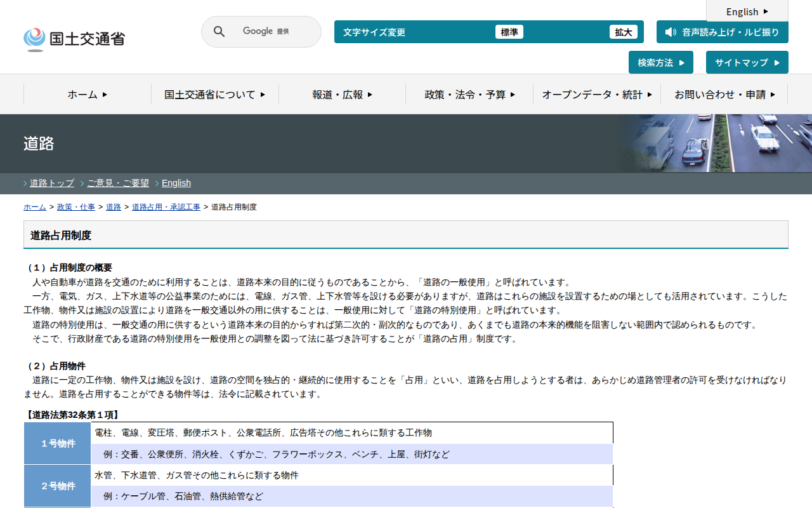The height and width of the screenshot is (508, 812).
Task: Click the arrow icon beside English
Action: click(x=766, y=11)
